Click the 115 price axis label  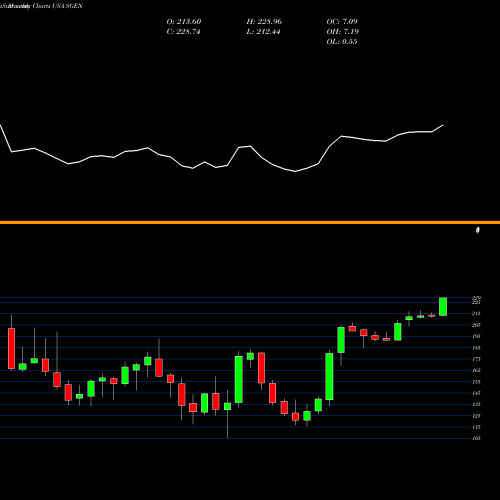point(477,427)
